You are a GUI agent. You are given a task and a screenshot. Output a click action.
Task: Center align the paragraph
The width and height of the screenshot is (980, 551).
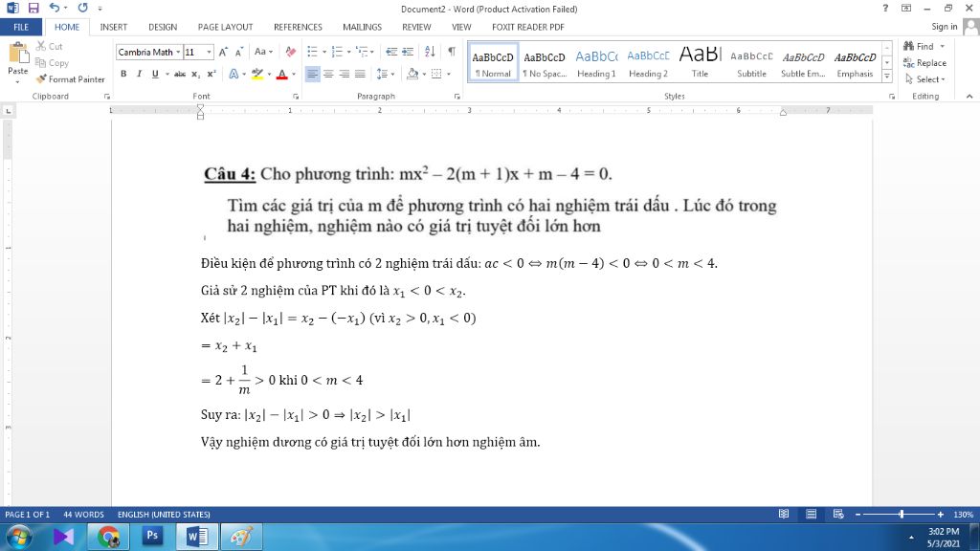coord(328,74)
